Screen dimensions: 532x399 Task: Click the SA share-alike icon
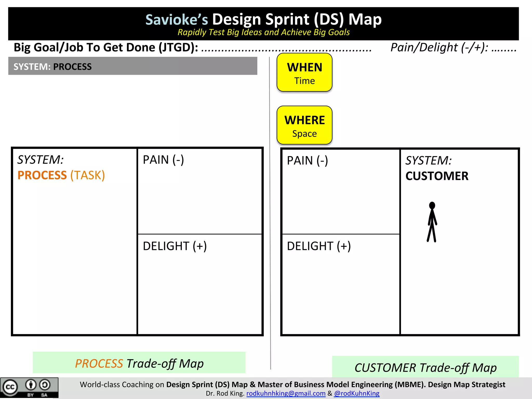tap(45, 385)
